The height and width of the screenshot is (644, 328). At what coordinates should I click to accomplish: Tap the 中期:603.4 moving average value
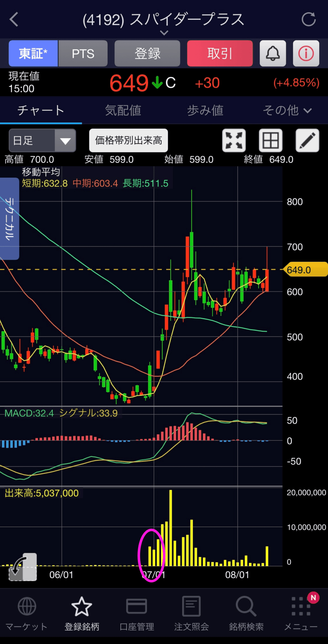95,183
